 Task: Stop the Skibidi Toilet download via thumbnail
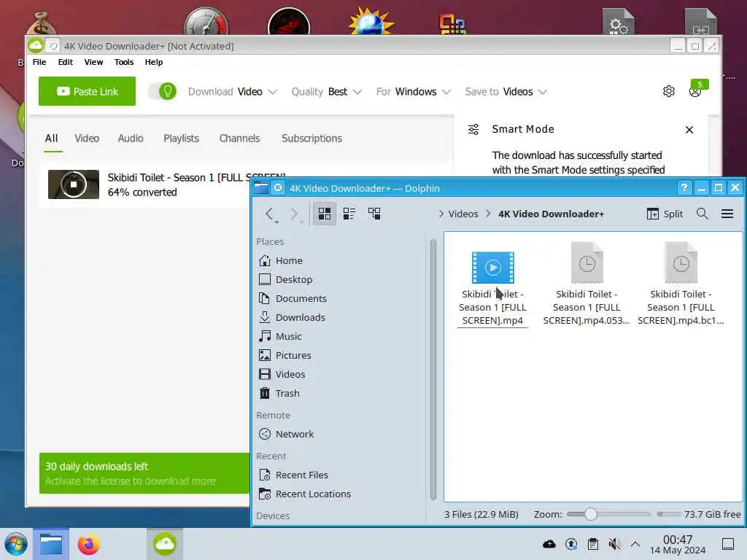pos(74,184)
